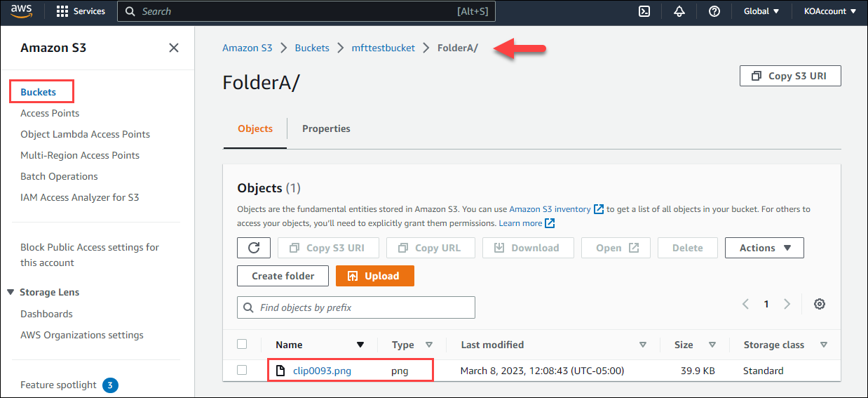
Task: Click the file icon beside clip0093.png
Action: (280, 371)
